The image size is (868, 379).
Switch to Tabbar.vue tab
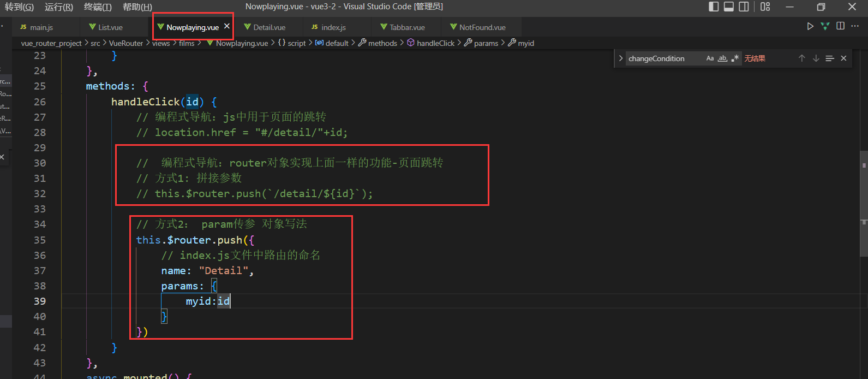[x=407, y=27]
